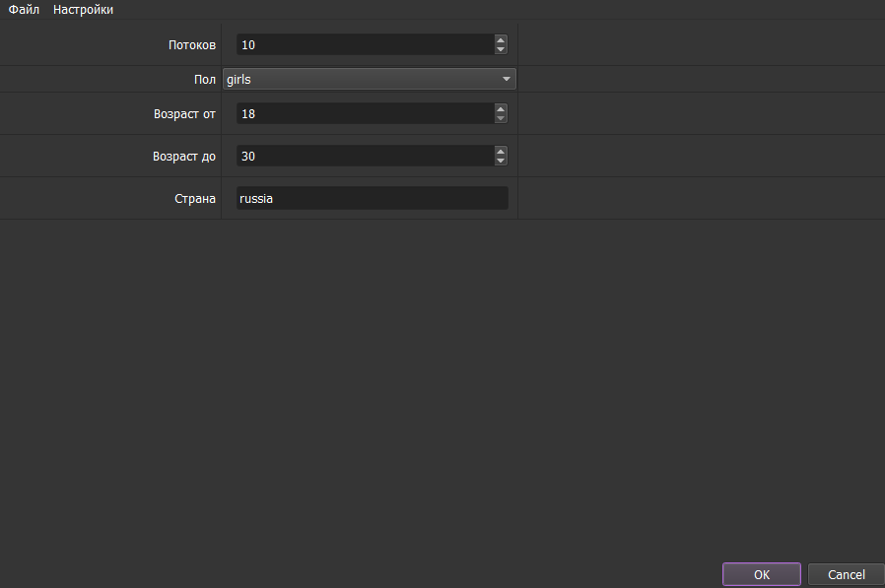Expand the Пол dropdown showing girls
885x588 pixels.
pyautogui.click(x=369, y=79)
